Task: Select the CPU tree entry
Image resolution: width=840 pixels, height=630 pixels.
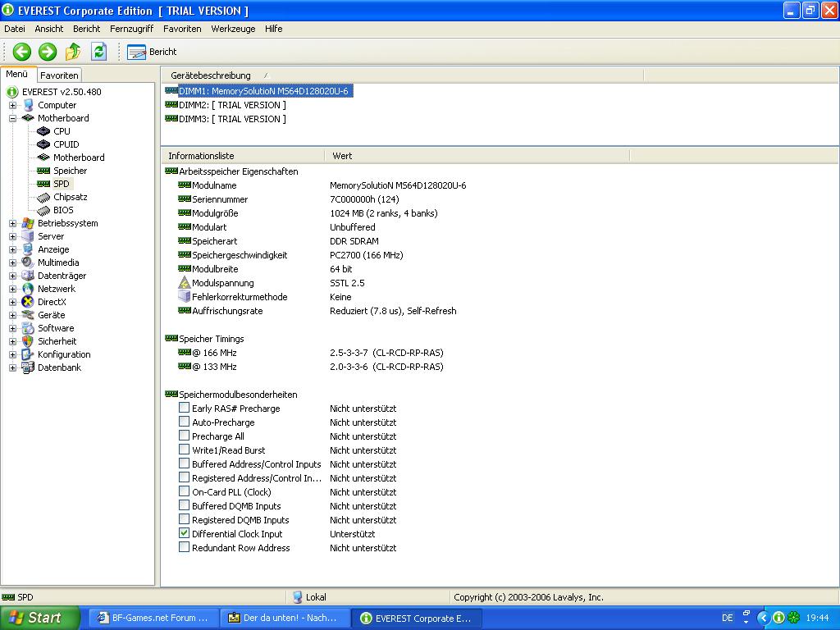Action: click(62, 131)
